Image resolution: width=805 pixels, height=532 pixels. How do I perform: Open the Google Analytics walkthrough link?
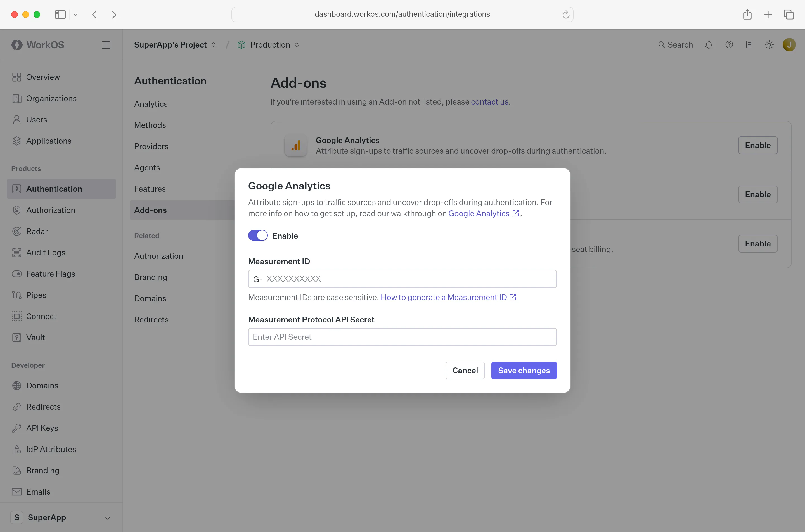coord(483,213)
